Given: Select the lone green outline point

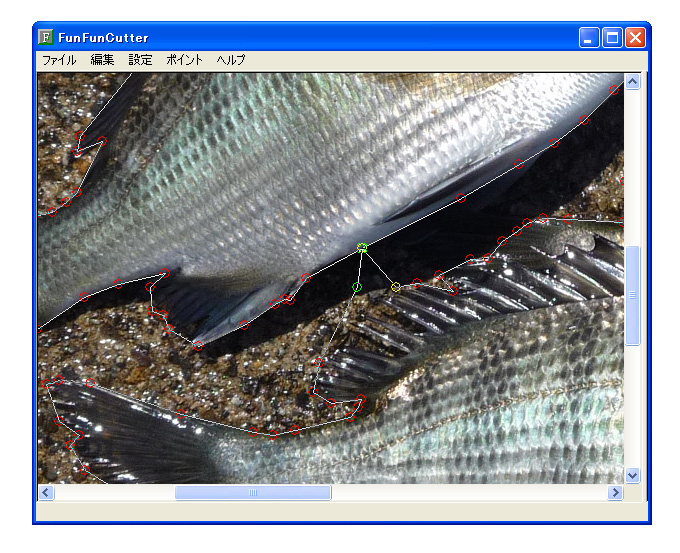Looking at the screenshot, I should [x=356, y=287].
